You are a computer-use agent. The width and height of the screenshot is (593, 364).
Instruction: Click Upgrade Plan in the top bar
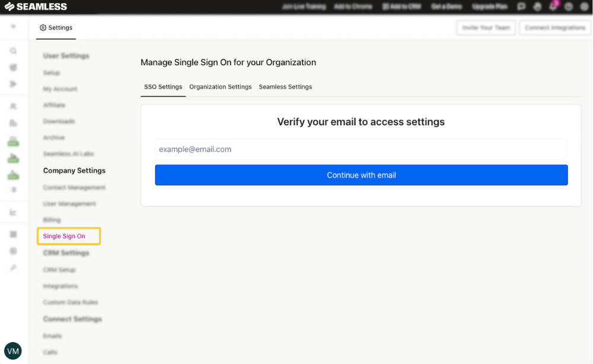tap(489, 7)
